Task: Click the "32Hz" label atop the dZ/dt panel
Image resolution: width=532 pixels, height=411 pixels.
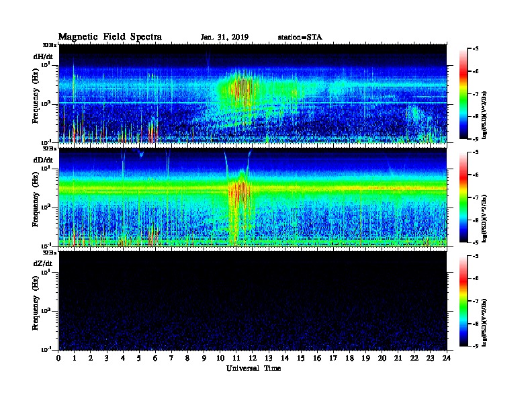Action: [x=49, y=253]
